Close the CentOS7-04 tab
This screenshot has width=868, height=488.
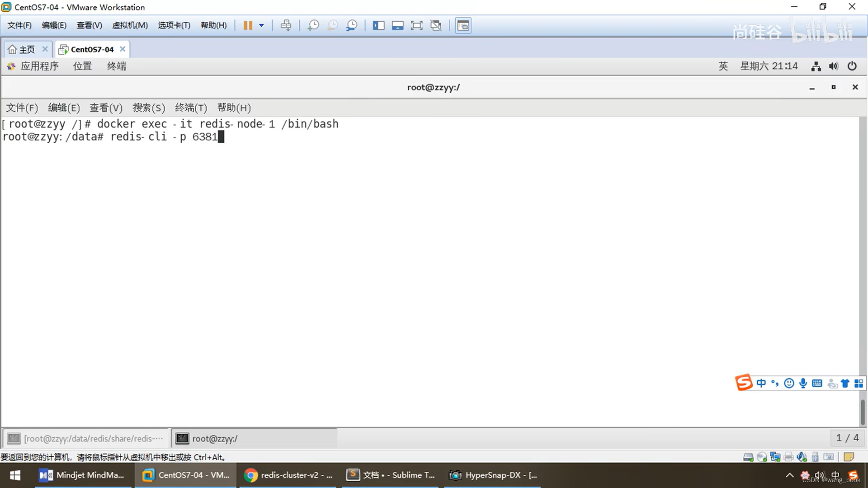[x=123, y=49]
